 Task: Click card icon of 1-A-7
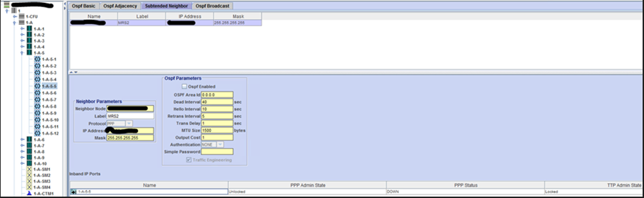click(x=29, y=146)
